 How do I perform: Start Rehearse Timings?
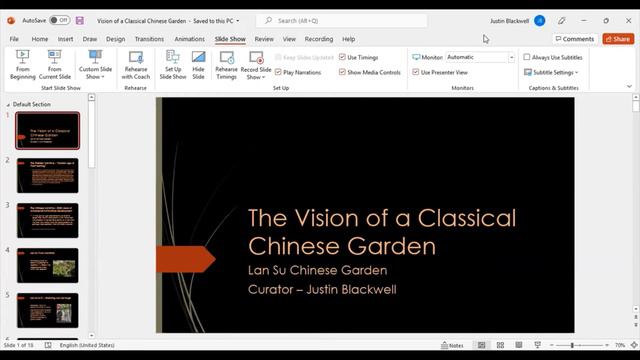[x=227, y=65]
